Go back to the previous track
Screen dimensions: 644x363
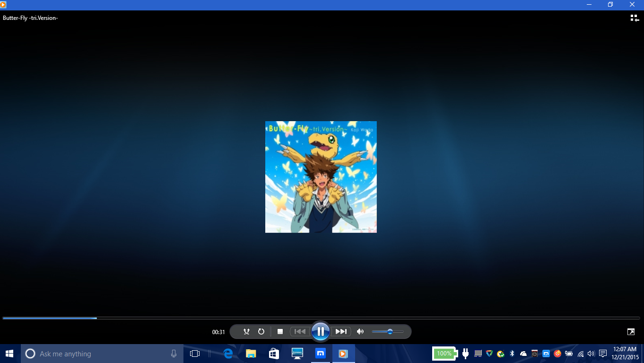tap(300, 332)
